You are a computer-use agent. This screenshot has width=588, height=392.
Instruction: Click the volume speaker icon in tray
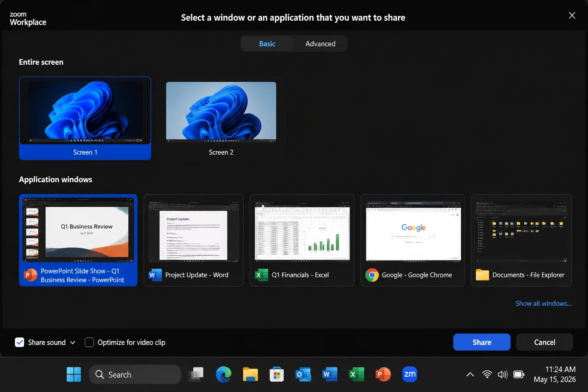click(503, 374)
